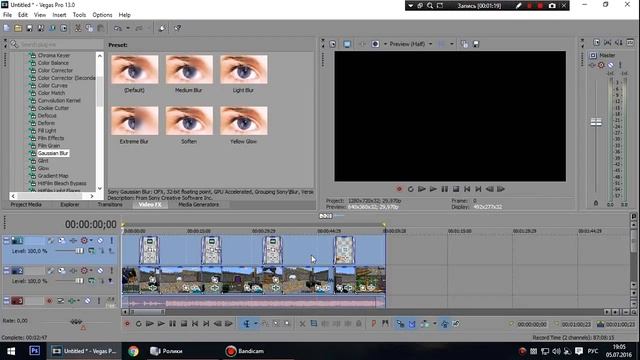Click the Cut scissors icon in the toolbar
The width and height of the screenshot is (640, 360).
click(x=78, y=28)
